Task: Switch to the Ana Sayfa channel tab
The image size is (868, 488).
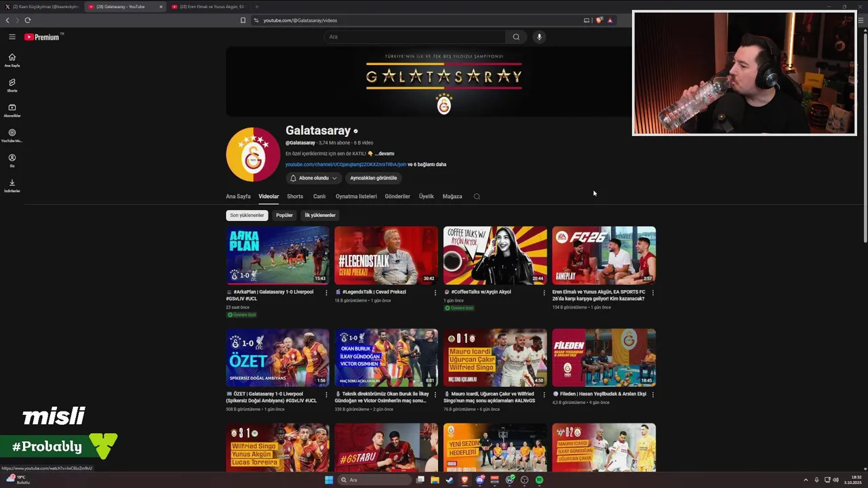Action: pyautogui.click(x=238, y=197)
